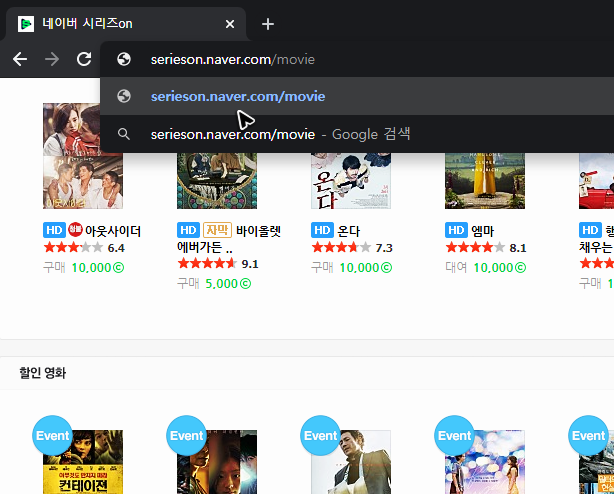Open the 바이올렛 에버가든 movie poster

[217, 180]
